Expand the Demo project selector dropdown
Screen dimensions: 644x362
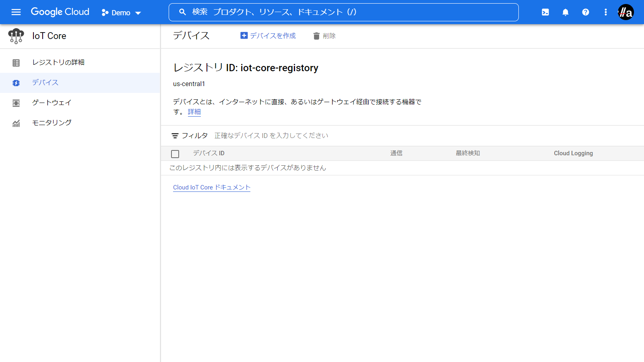point(122,13)
